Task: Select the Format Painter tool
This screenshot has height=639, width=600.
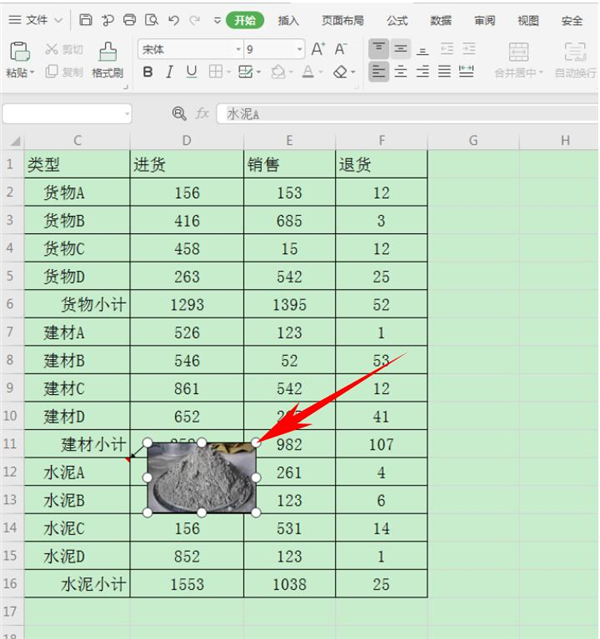Action: (107, 58)
